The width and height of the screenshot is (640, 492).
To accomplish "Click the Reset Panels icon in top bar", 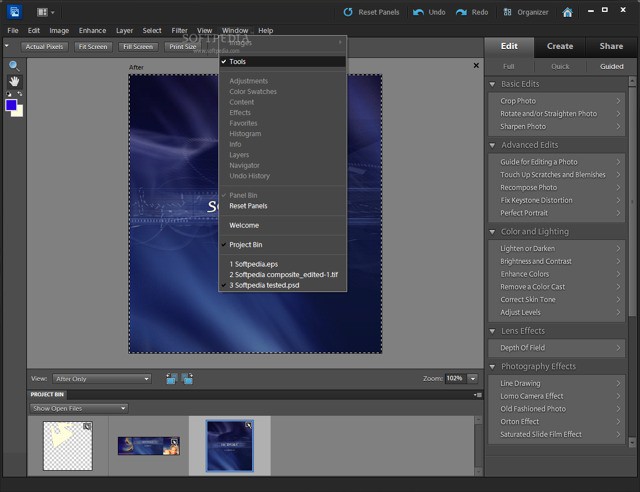I will click(x=349, y=12).
